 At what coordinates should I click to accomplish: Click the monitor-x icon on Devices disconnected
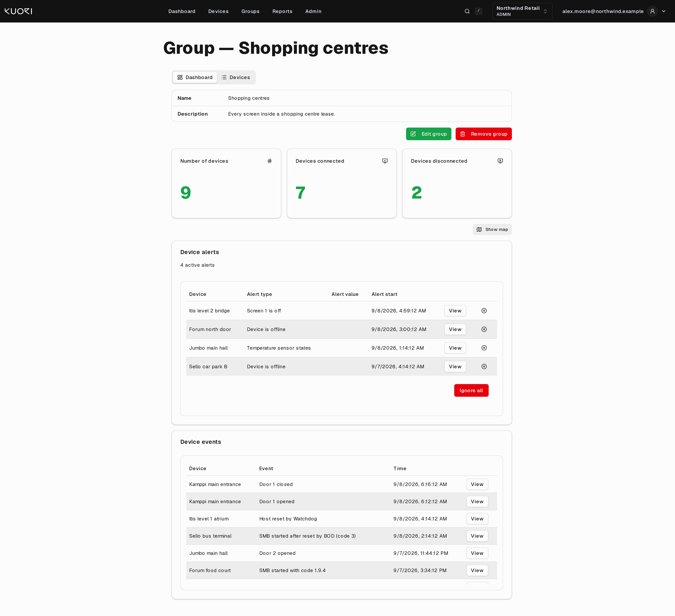point(500,161)
